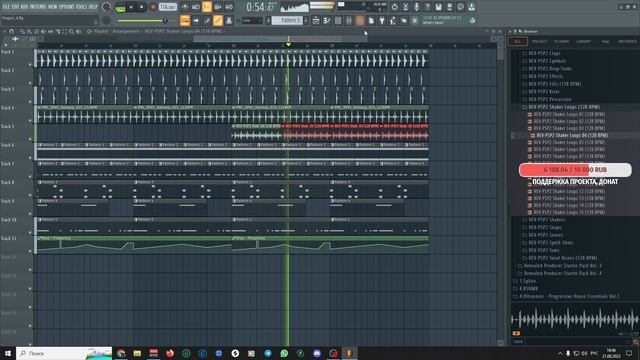Open the playlist view icon in toolbar

[316, 20]
